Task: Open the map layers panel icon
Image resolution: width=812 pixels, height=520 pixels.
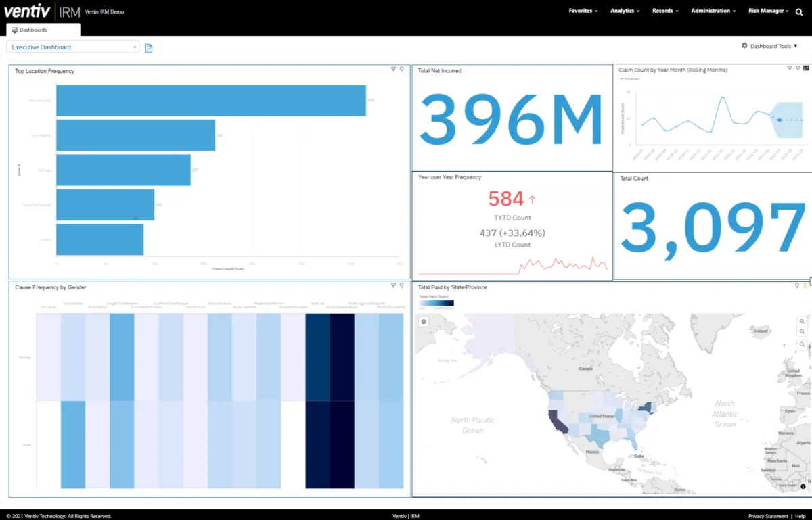Action: click(424, 322)
